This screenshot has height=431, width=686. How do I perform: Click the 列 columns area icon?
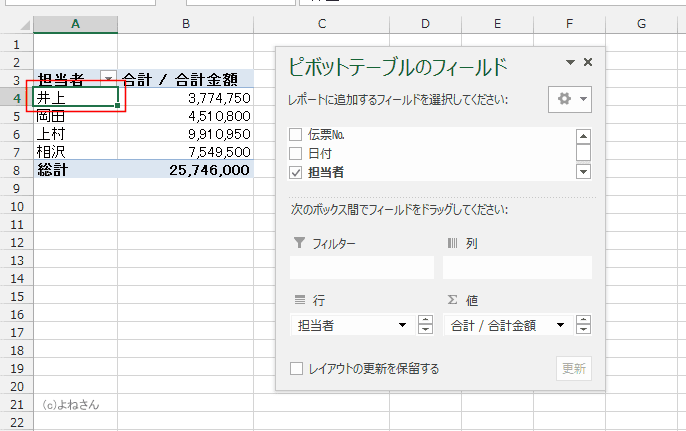pos(452,243)
